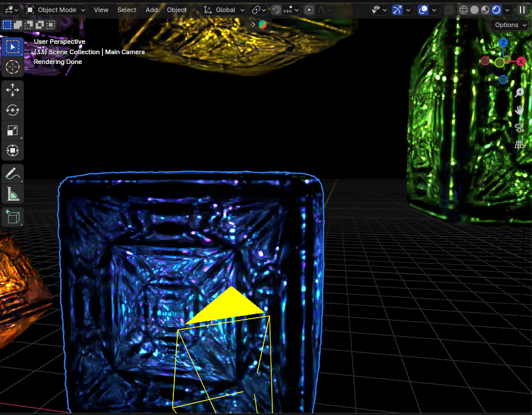Switch to wireframe viewport shading
Image resolution: width=532 pixels, height=415 pixels.
point(463,10)
